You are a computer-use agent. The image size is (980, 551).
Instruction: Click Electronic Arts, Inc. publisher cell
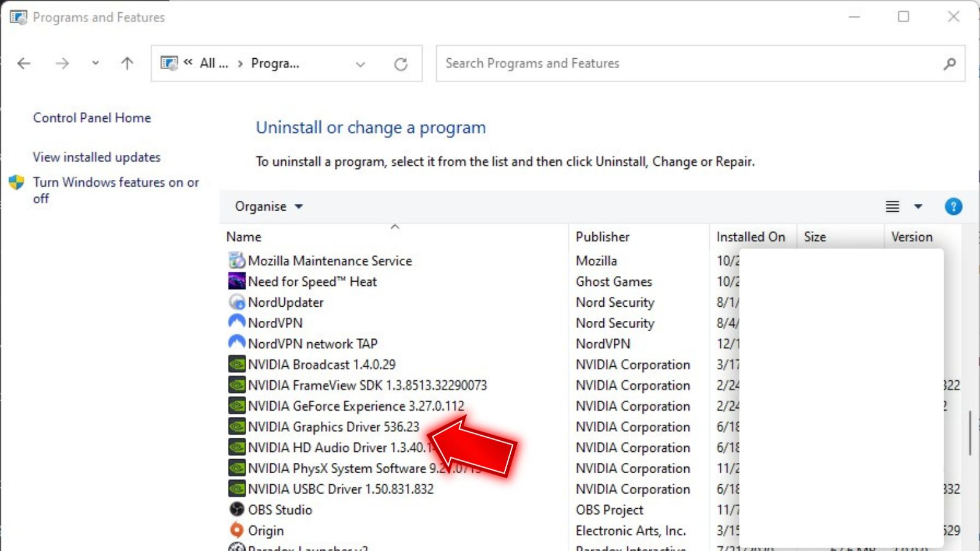pyautogui.click(x=630, y=531)
